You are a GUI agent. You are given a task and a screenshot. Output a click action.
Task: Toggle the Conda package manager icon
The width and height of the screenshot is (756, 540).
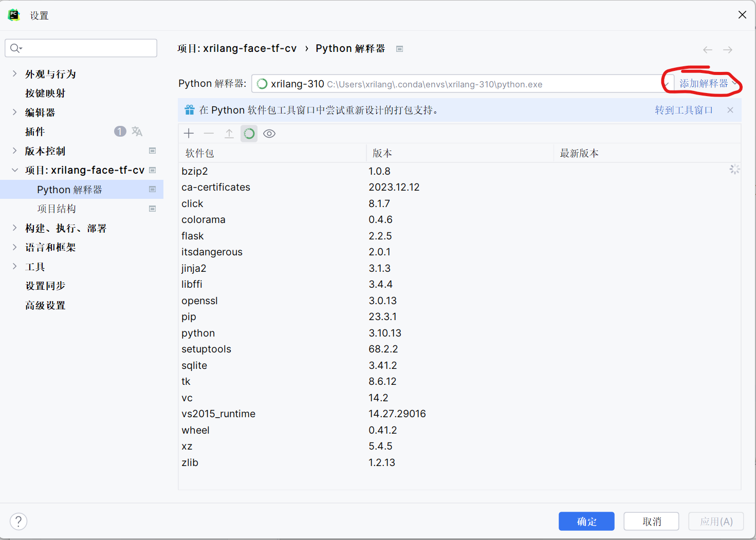(249, 134)
